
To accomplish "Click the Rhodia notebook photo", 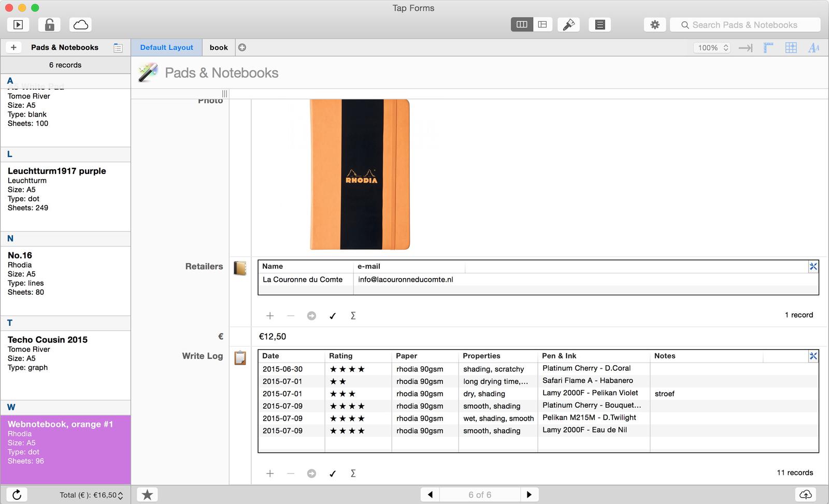I will pyautogui.click(x=360, y=175).
